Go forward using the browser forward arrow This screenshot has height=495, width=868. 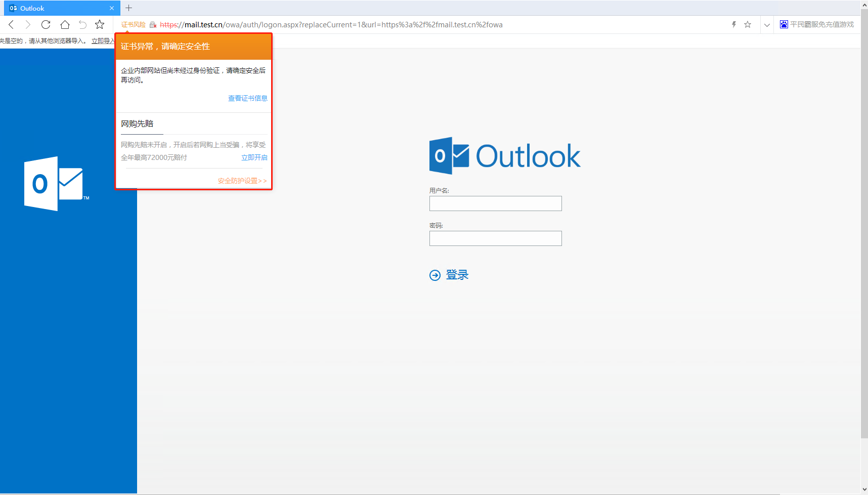point(28,24)
